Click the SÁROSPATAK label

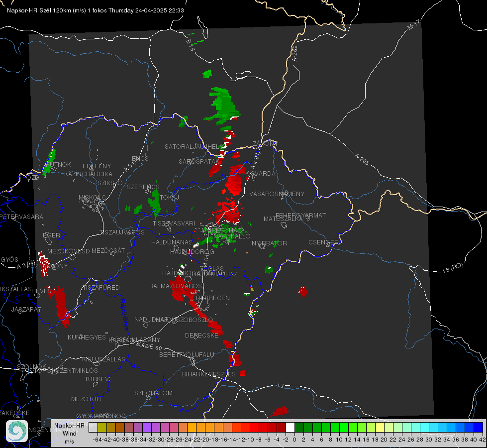coord(199,161)
